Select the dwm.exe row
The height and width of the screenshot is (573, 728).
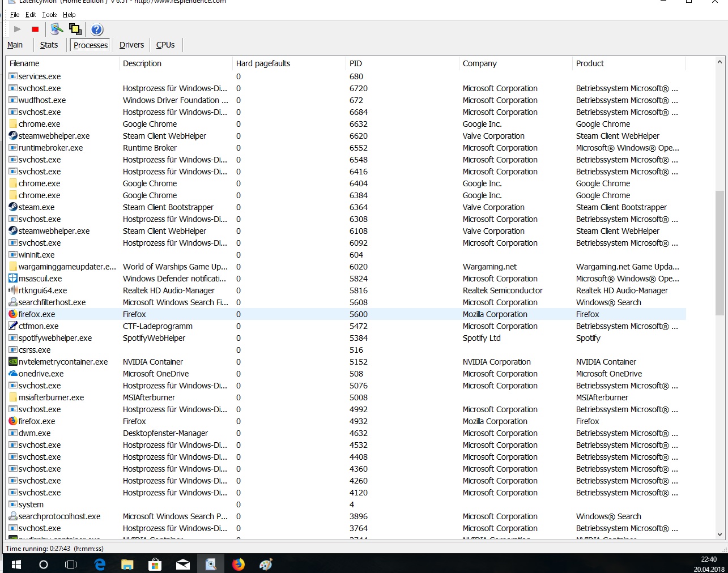[x=346, y=433]
